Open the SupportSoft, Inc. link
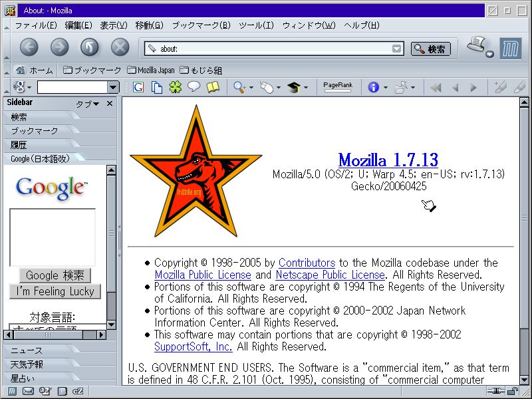This screenshot has width=532, height=399. [193, 346]
